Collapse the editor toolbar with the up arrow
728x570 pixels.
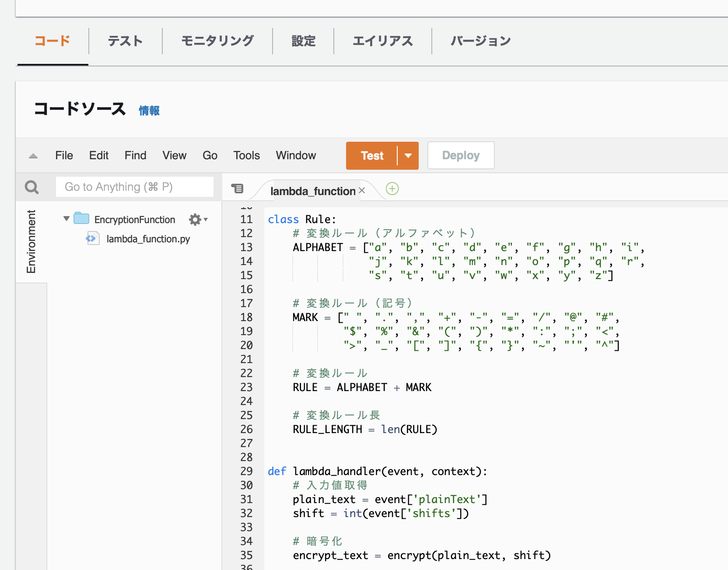33,155
